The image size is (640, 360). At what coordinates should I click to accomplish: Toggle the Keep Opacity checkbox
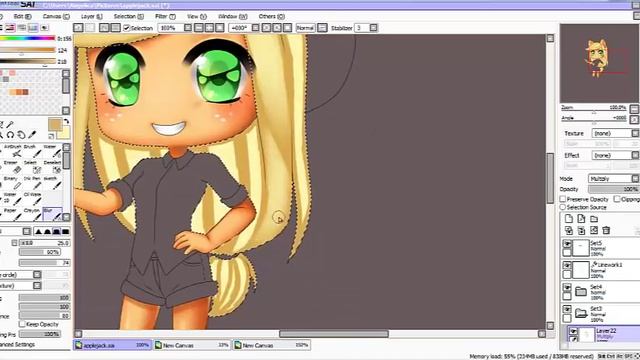(22, 324)
